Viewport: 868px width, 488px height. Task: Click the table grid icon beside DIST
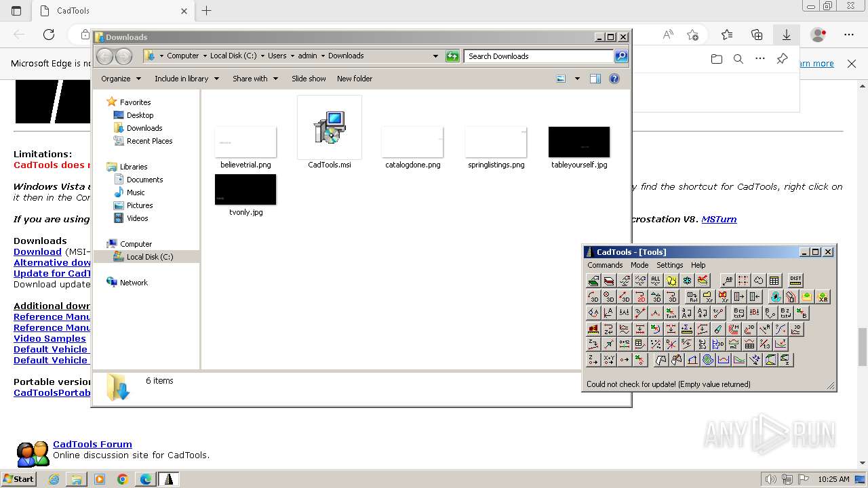pyautogui.click(x=774, y=280)
